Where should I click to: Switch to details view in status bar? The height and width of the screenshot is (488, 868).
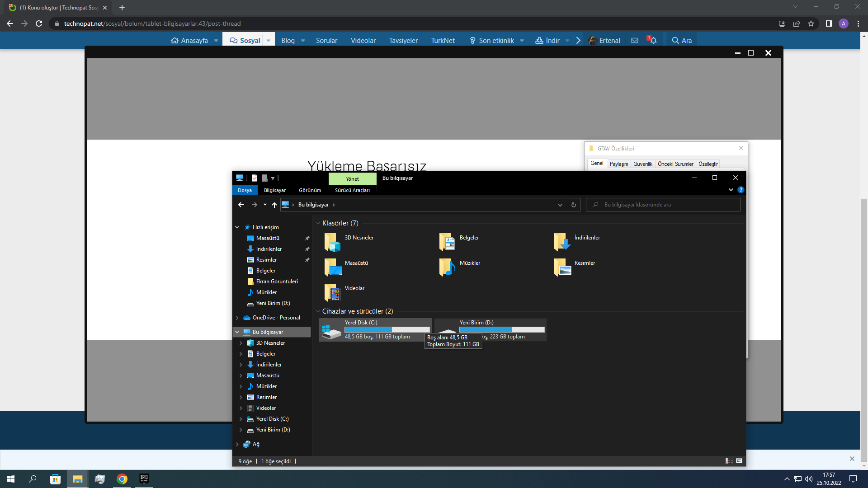[729, 461]
